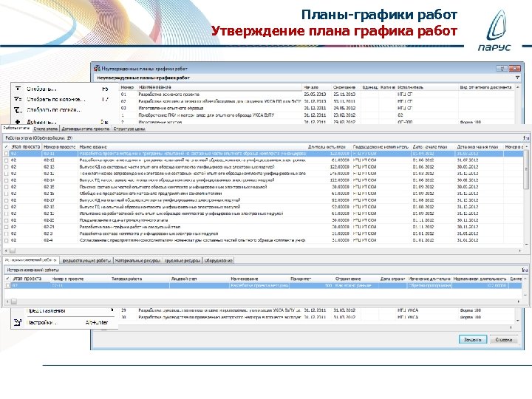Tick the checkbox in the history table row
The image size is (532, 399).
[x=8, y=286]
